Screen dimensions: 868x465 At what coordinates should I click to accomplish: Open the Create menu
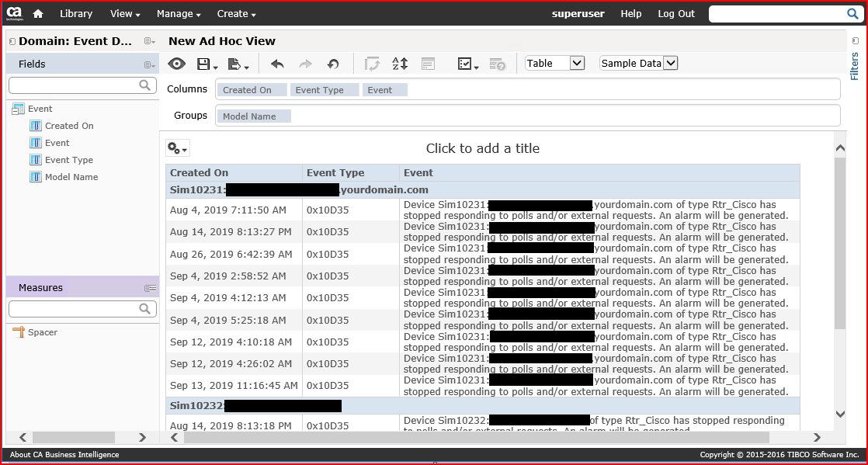(x=236, y=13)
